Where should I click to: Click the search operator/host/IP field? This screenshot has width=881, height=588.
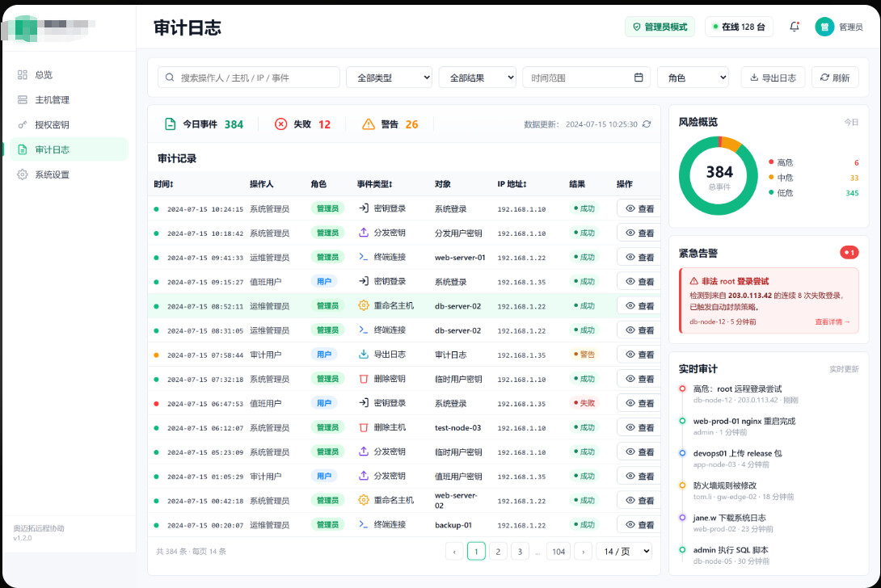(249, 78)
